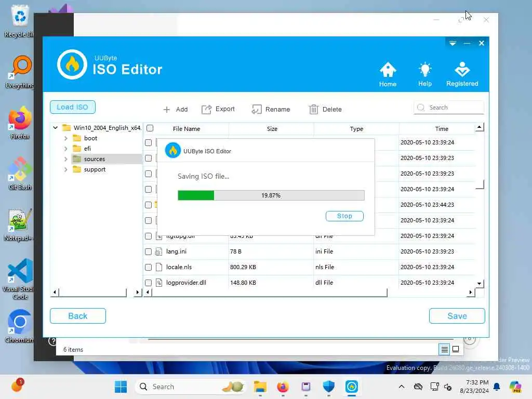Sort by the File Name column header
The height and width of the screenshot is (399, 532).
[x=187, y=129]
